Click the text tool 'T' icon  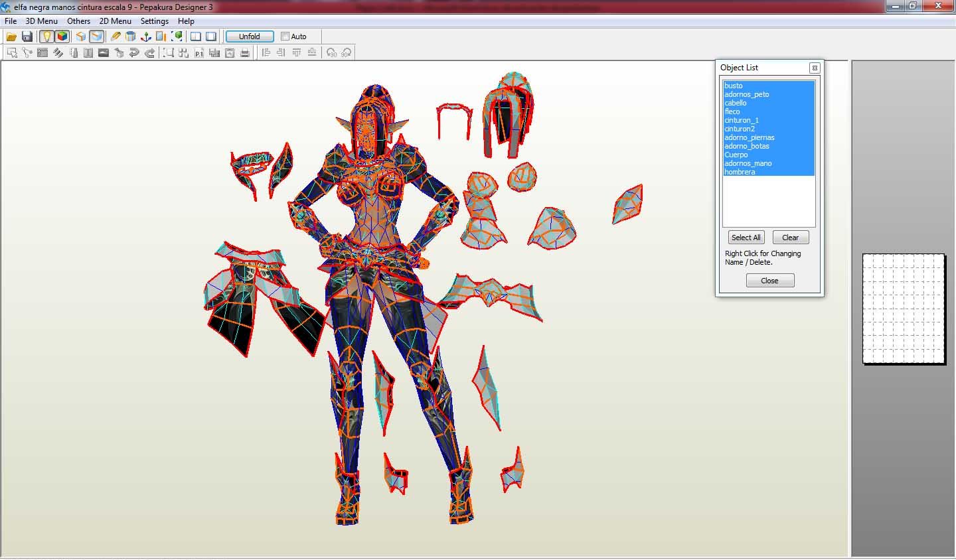click(x=88, y=52)
